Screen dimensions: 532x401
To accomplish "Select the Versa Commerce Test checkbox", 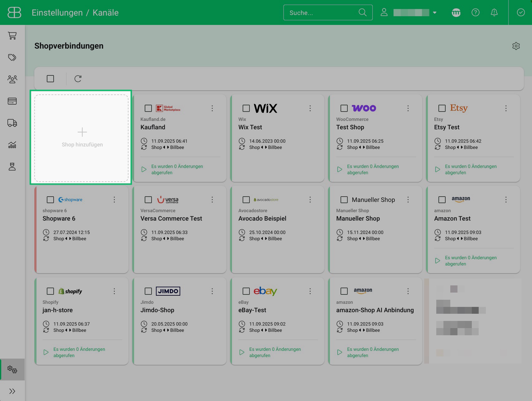I will point(148,200).
